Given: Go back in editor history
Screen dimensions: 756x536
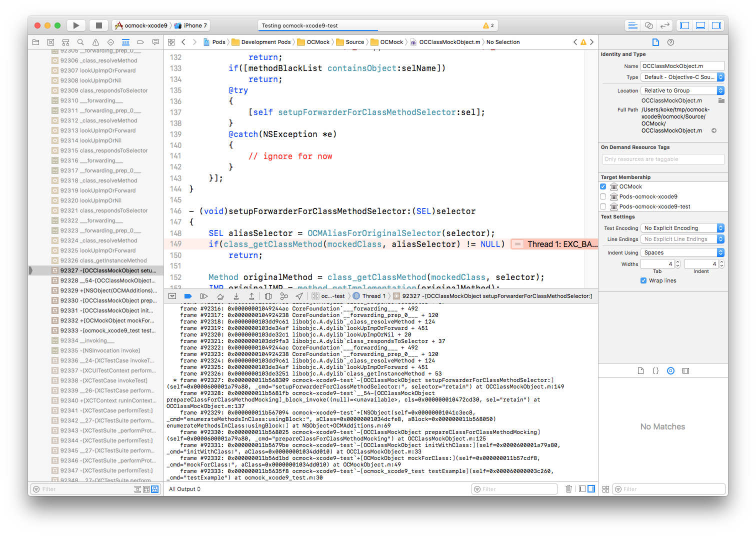Looking at the screenshot, I should pos(183,42).
